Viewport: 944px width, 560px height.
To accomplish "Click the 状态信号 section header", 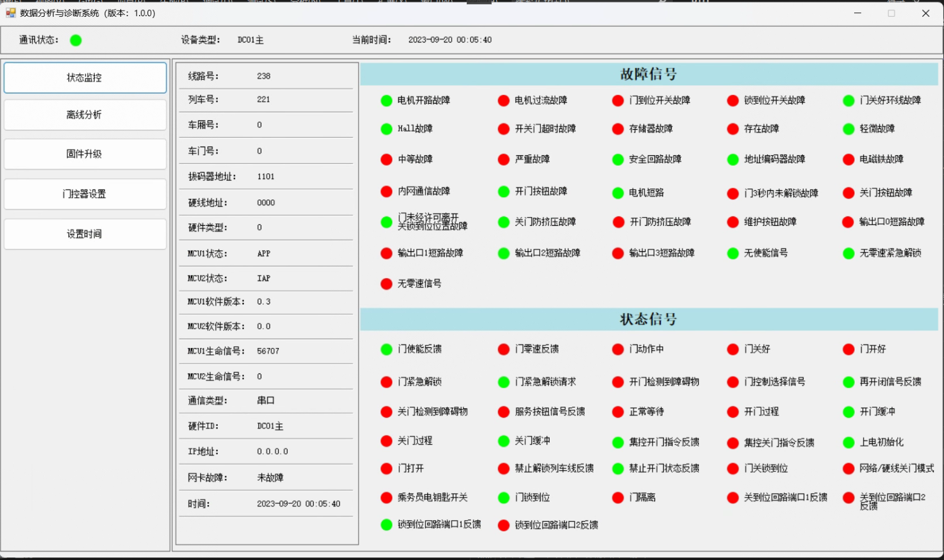I will click(x=649, y=319).
